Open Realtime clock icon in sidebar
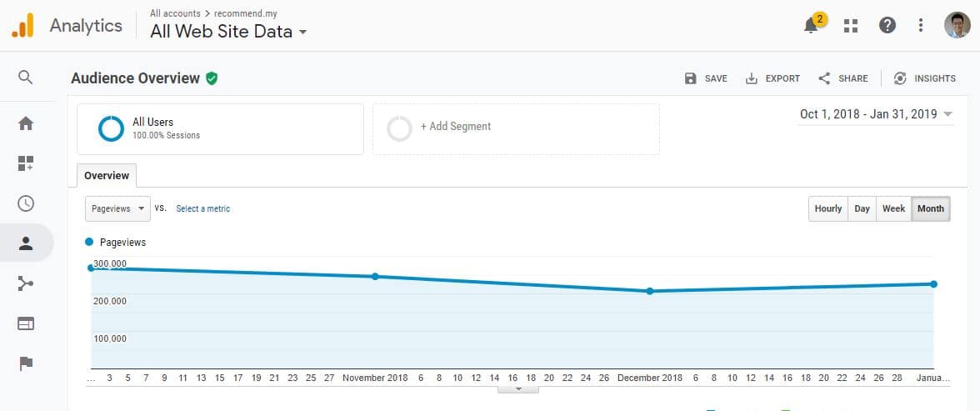The width and height of the screenshot is (980, 411). coord(26,203)
